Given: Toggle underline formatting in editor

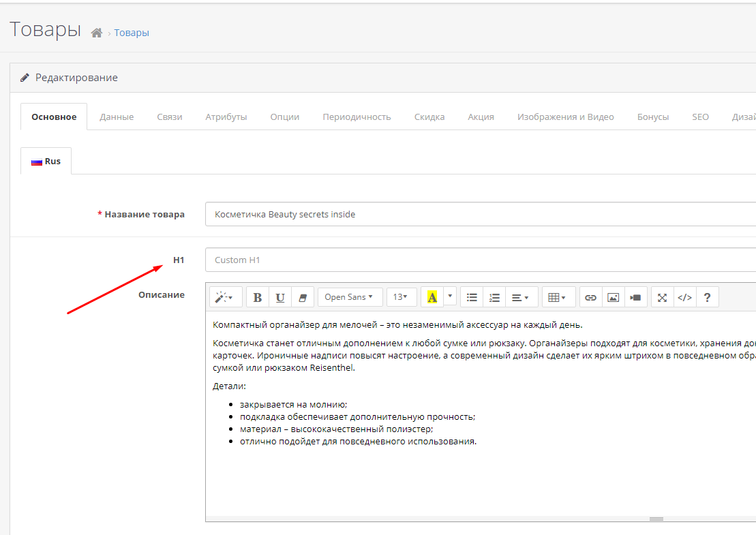Looking at the screenshot, I should [x=280, y=297].
